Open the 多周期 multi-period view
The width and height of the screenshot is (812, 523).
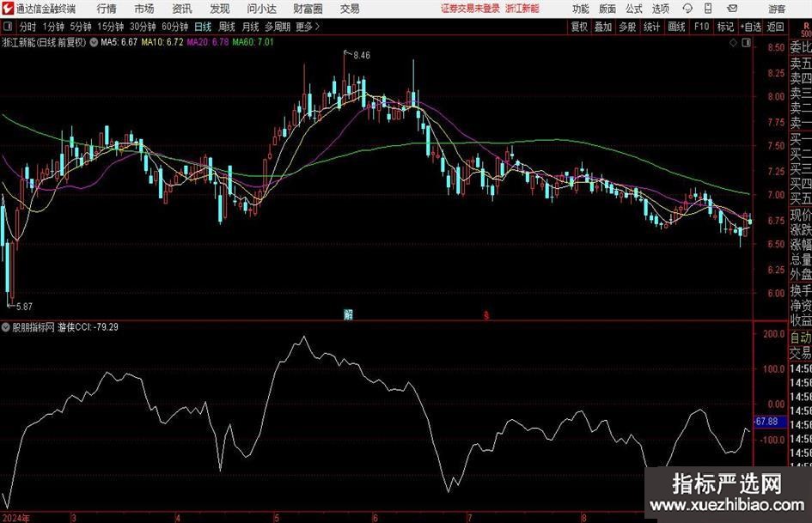(x=278, y=27)
